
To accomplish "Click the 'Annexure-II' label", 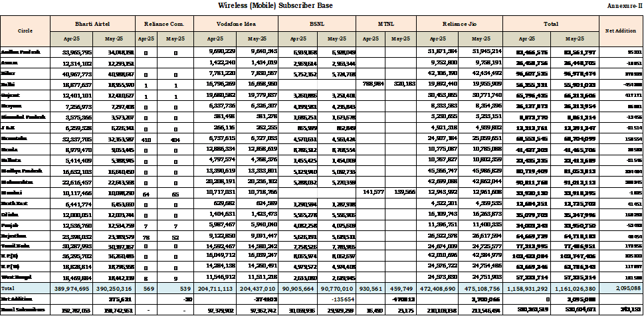I will coord(624,6).
